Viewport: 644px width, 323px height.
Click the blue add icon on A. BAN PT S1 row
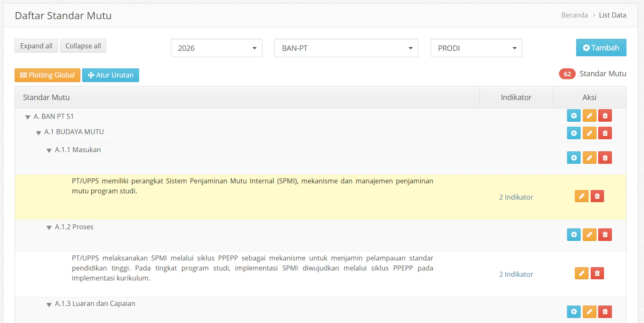[x=574, y=115]
